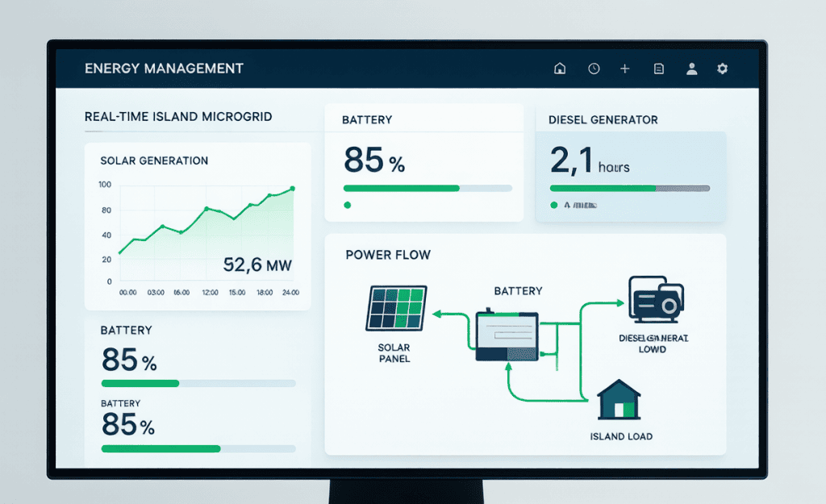The width and height of the screenshot is (826, 504).
Task: Click the 00:00 axis label on chart
Action: (x=128, y=292)
